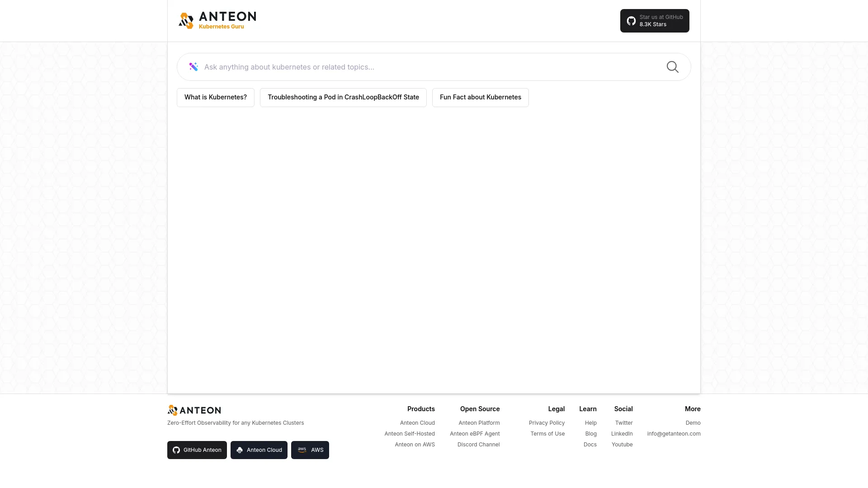Click the Anteon logo icon in footer
The image size is (868, 488).
(172, 410)
